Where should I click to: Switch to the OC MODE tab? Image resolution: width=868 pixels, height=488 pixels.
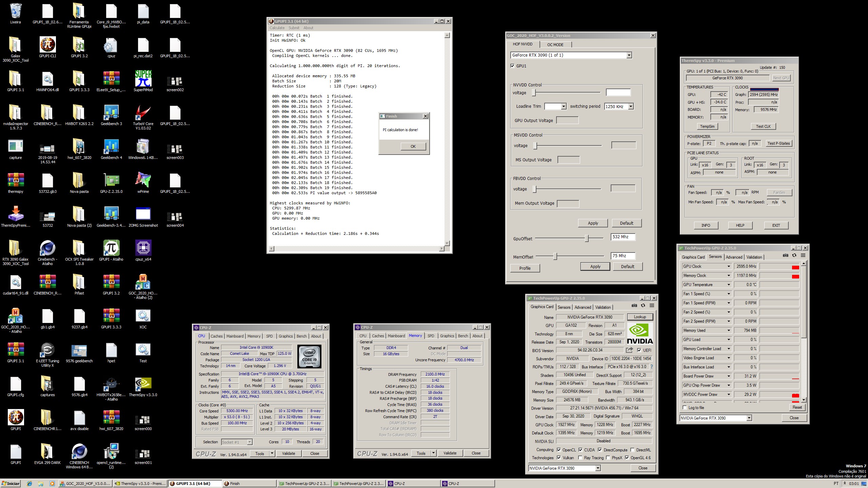point(555,44)
